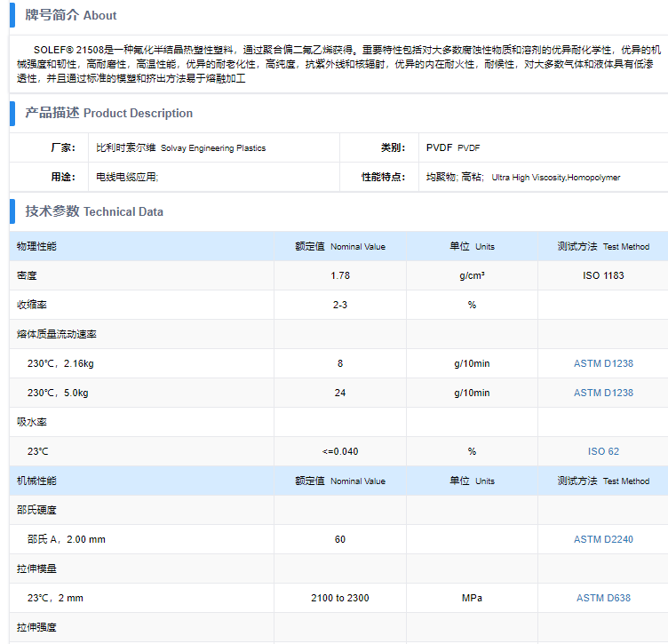Image resolution: width=668 pixels, height=644 pixels.
Task: Click the ISO 62 test method link
Action: (x=603, y=451)
